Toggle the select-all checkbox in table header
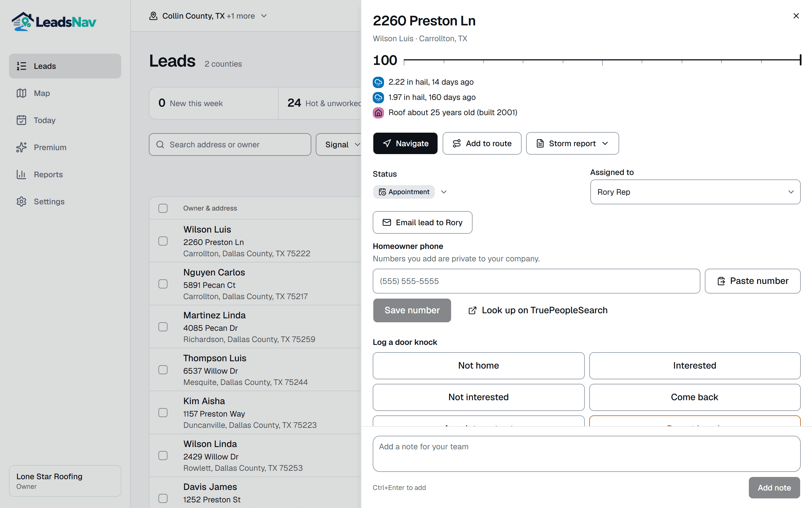812x508 pixels. (x=163, y=208)
